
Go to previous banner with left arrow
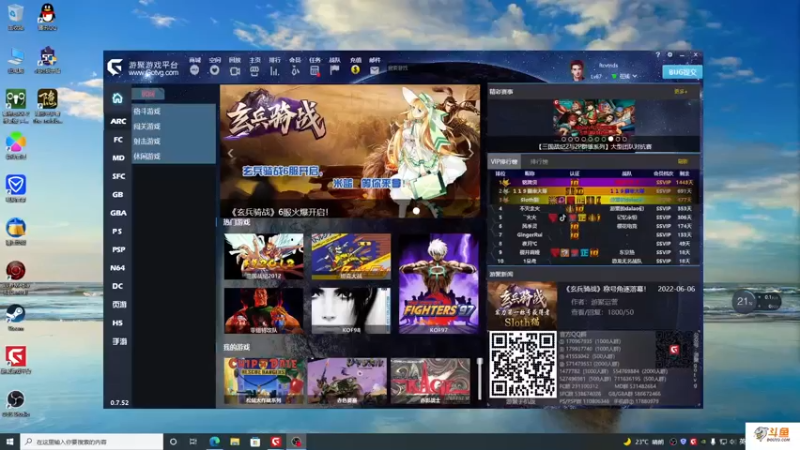click(x=230, y=153)
